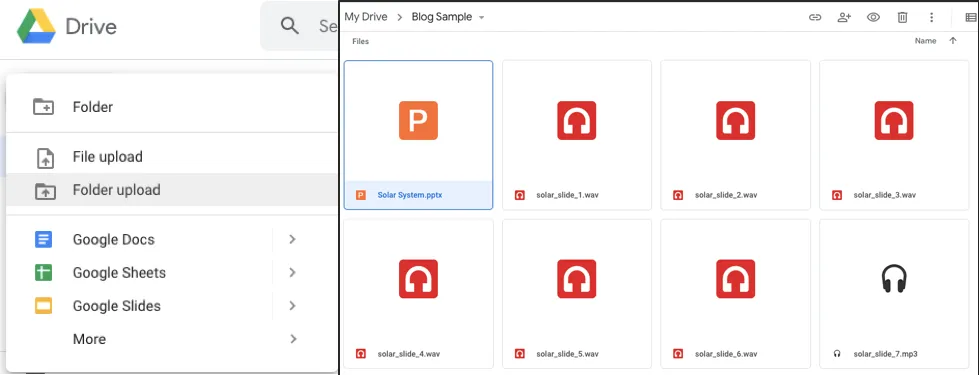Expand the Google Sheets submenu arrow
979x375 pixels.
coord(292,273)
